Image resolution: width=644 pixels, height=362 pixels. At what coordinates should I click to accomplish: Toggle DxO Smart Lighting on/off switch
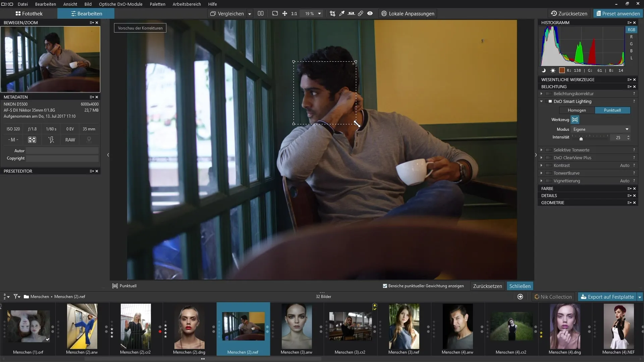(x=549, y=101)
